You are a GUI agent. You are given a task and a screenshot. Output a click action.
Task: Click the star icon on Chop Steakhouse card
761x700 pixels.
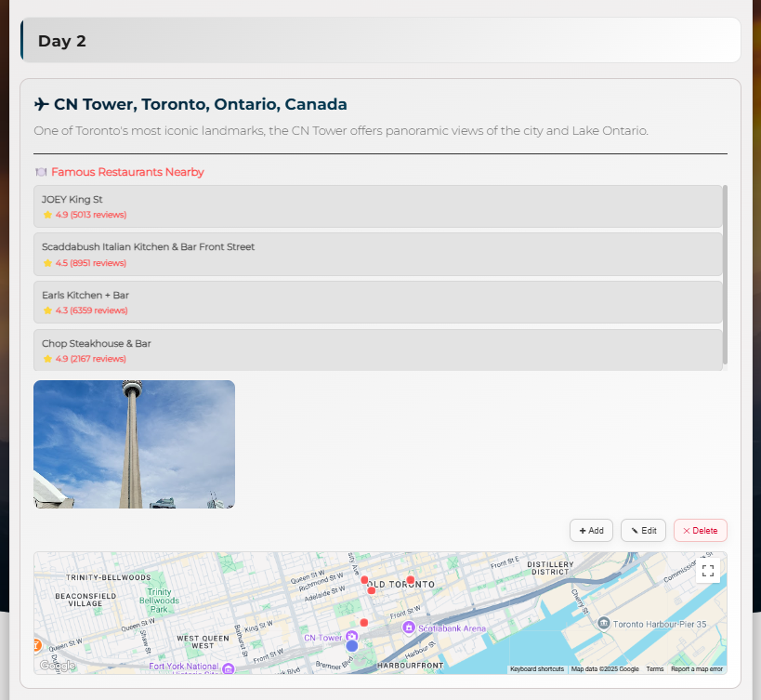coord(47,359)
